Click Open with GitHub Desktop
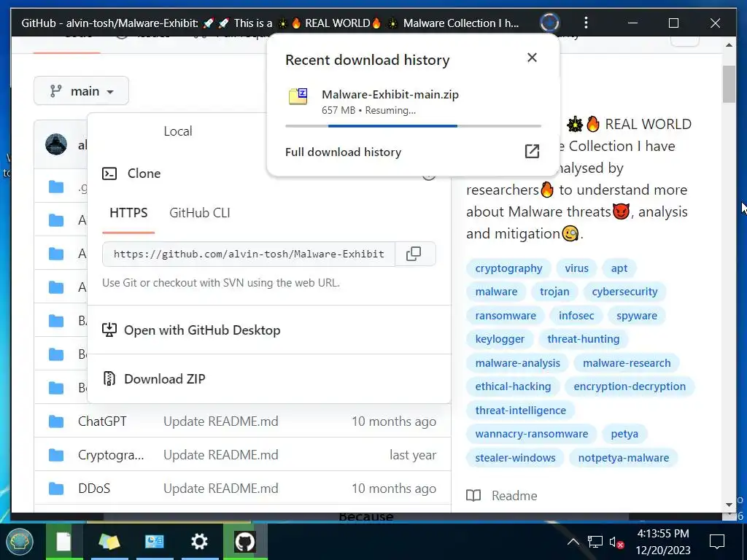747x560 pixels. click(x=269, y=330)
